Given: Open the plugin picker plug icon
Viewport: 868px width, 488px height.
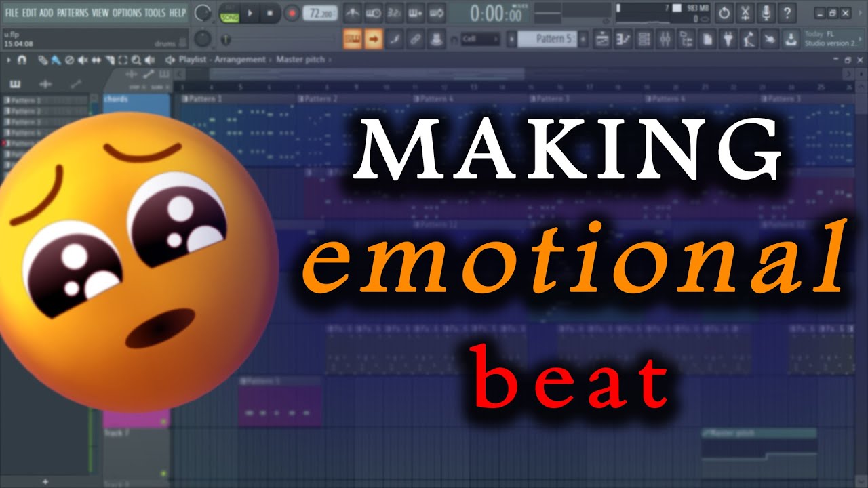Looking at the screenshot, I should point(728,39).
